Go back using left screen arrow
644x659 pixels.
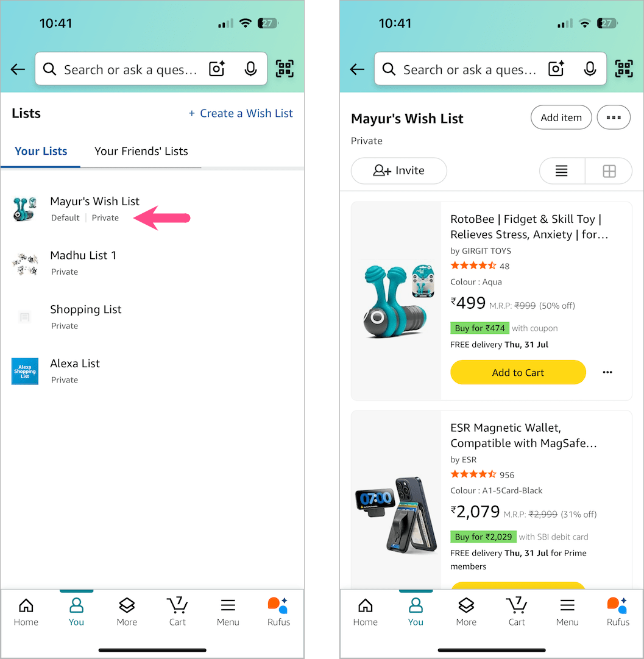point(18,69)
